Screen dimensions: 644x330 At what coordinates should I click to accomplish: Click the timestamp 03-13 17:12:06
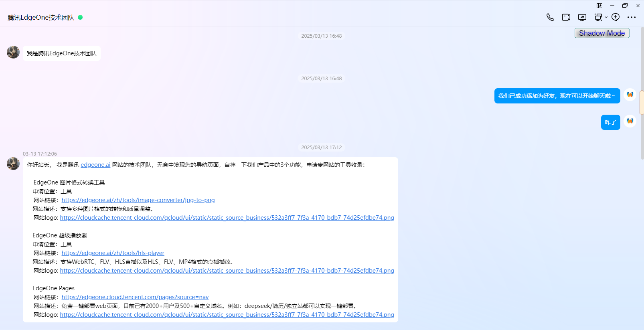(40, 154)
